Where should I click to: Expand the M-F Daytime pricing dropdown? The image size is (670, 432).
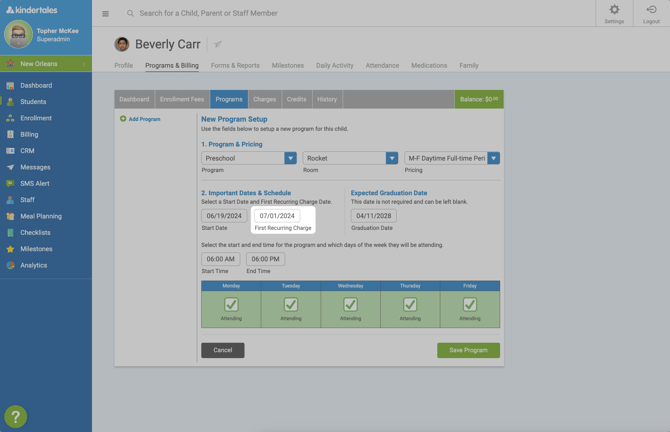[493, 158]
